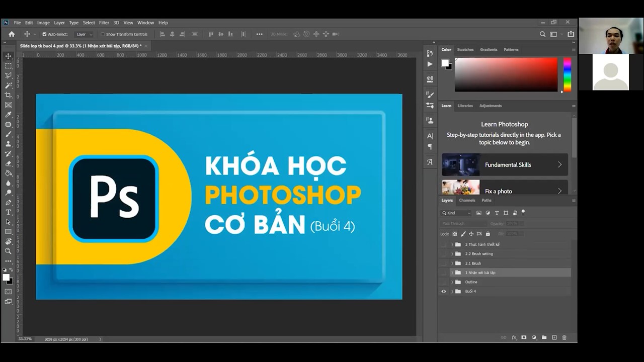Create a new group folder

(544, 337)
